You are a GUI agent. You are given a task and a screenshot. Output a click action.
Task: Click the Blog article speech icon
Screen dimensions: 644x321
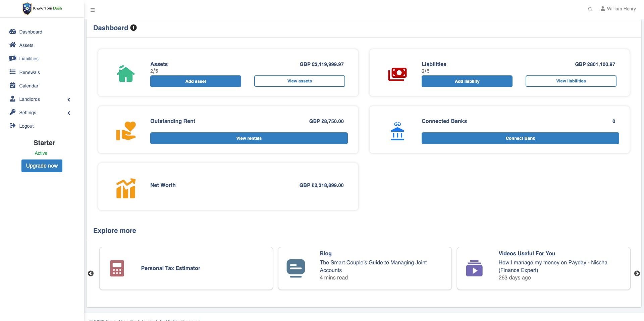296,268
